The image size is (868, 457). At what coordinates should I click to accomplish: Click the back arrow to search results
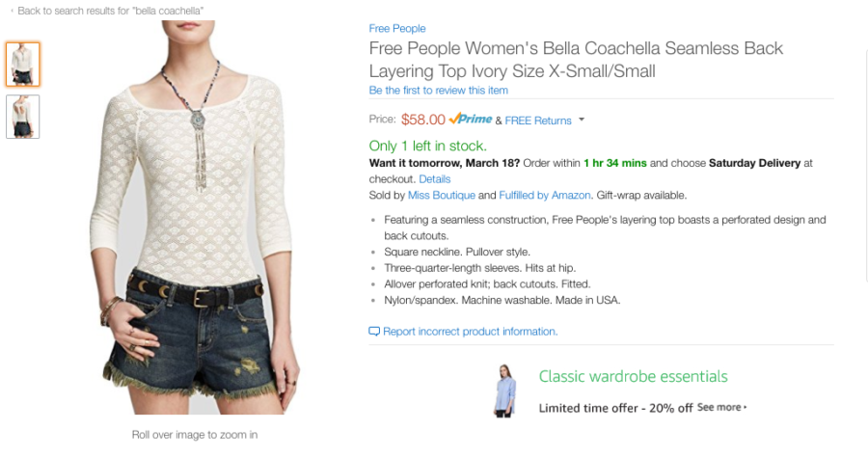click(13, 11)
